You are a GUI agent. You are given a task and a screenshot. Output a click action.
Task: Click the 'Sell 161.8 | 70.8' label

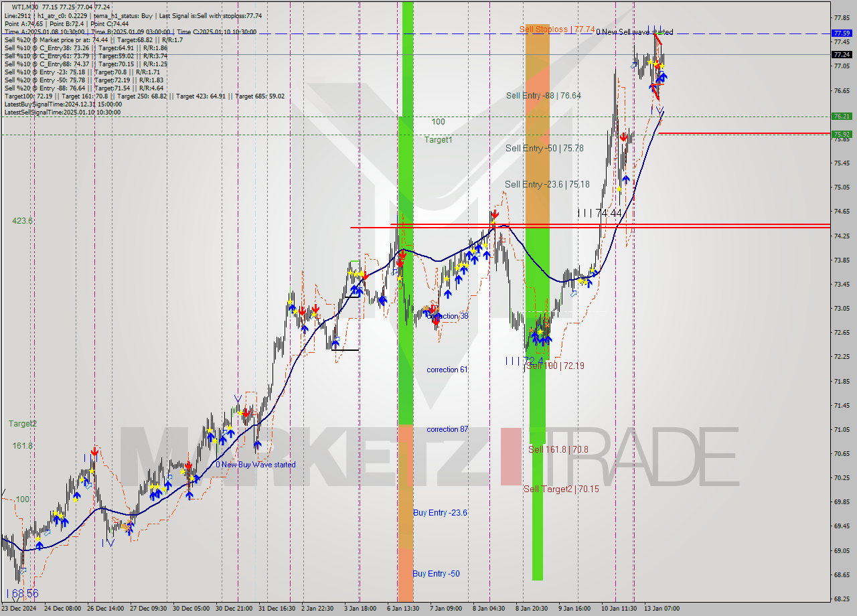(558, 449)
